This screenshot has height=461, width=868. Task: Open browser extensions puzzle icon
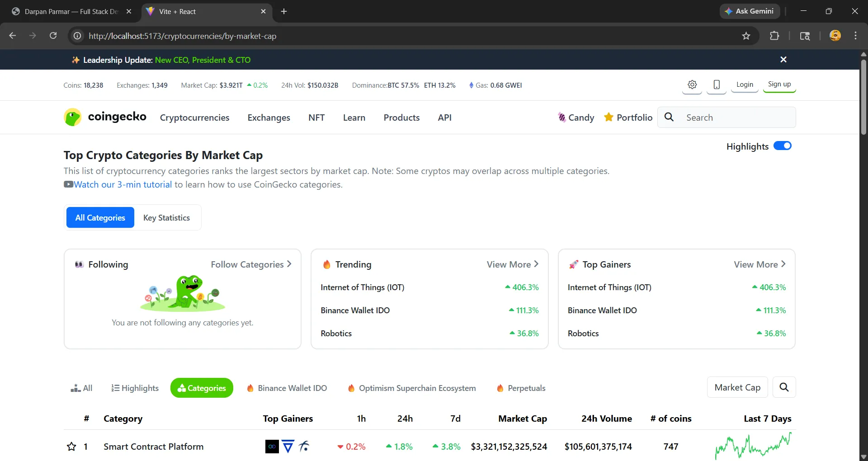click(774, 36)
